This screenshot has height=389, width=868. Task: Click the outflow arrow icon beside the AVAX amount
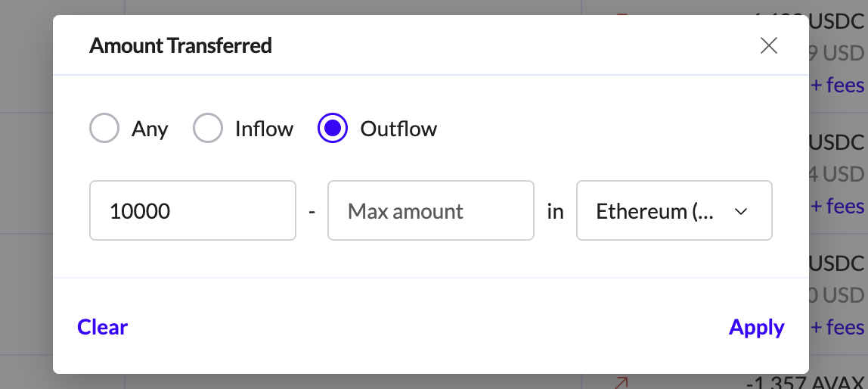click(622, 382)
